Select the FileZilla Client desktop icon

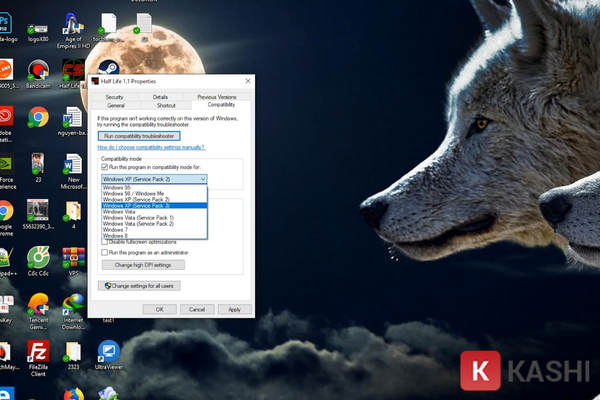pyautogui.click(x=38, y=351)
